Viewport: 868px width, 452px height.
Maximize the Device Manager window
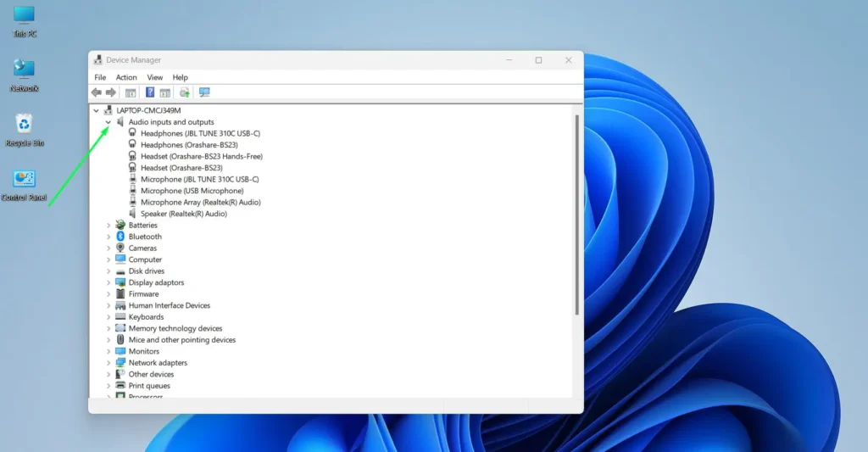(538, 60)
